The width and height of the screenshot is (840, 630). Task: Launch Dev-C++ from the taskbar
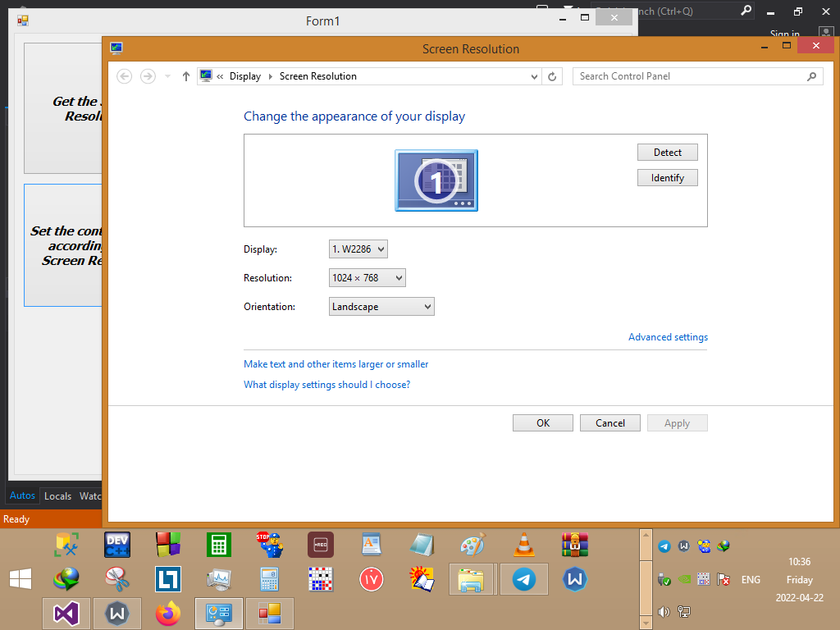point(117,545)
